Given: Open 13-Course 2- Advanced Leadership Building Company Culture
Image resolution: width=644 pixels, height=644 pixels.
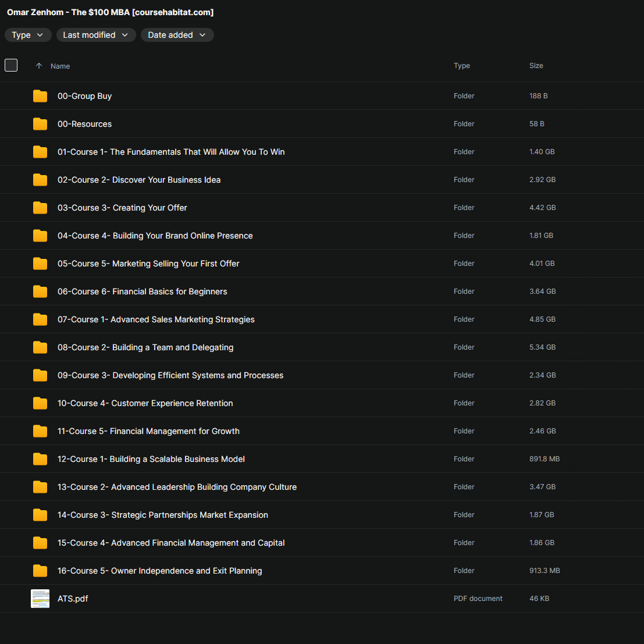Looking at the screenshot, I should pos(177,487).
